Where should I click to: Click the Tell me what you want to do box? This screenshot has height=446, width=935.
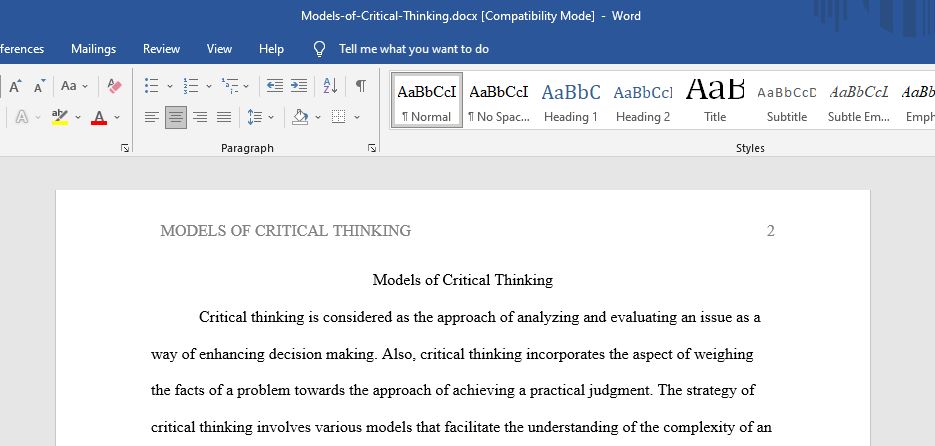(x=414, y=49)
